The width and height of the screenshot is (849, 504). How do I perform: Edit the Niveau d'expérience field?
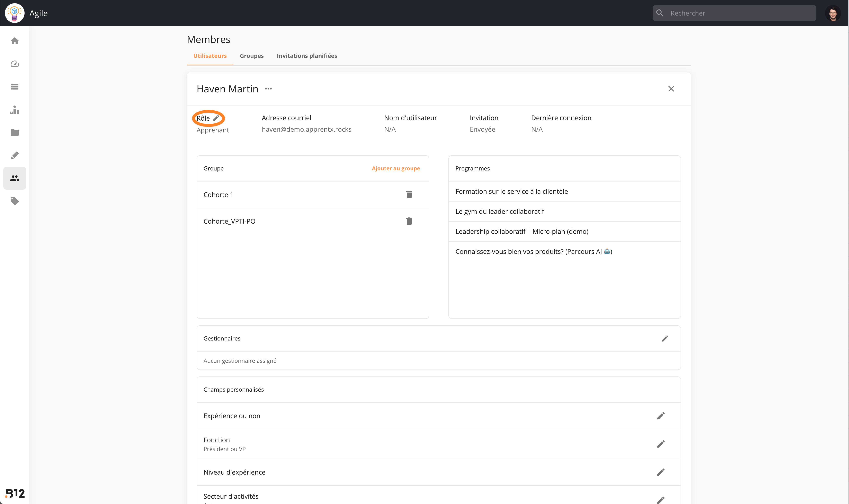(x=661, y=472)
